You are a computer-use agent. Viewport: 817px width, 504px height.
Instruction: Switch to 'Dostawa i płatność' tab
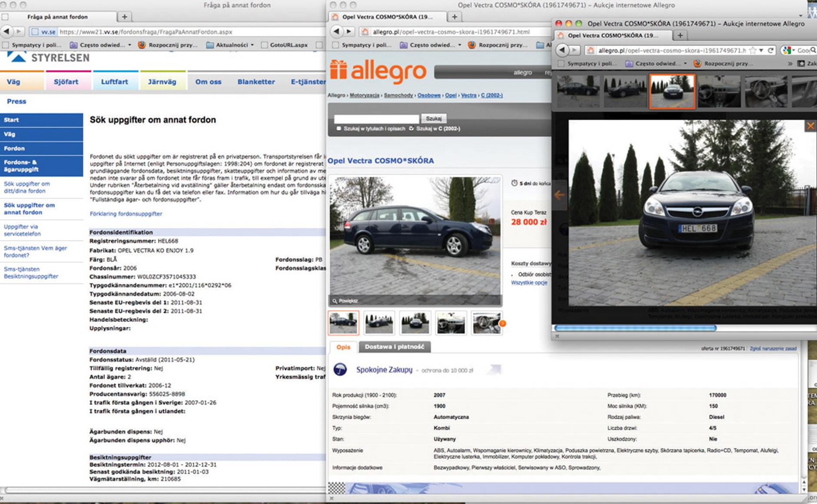(394, 347)
